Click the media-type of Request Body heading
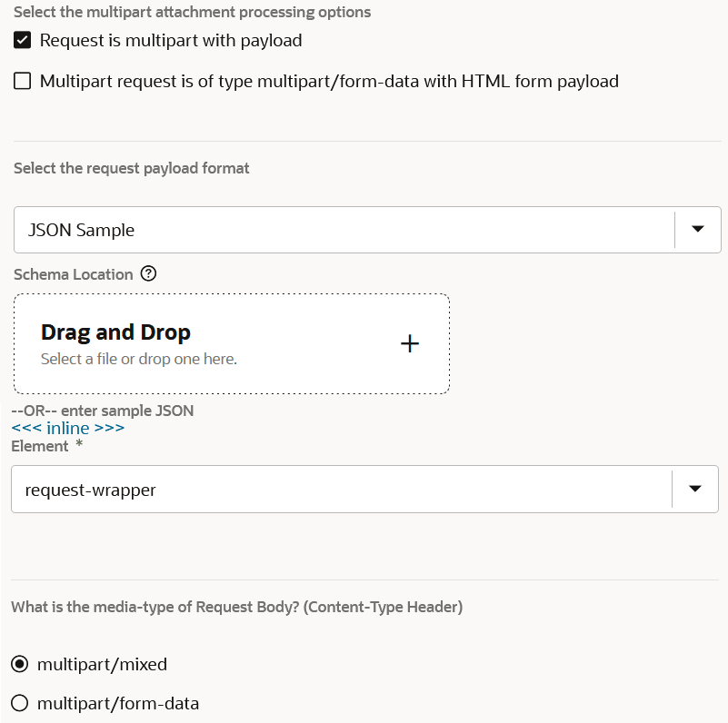Viewport: 728px width, 723px height. point(236,607)
